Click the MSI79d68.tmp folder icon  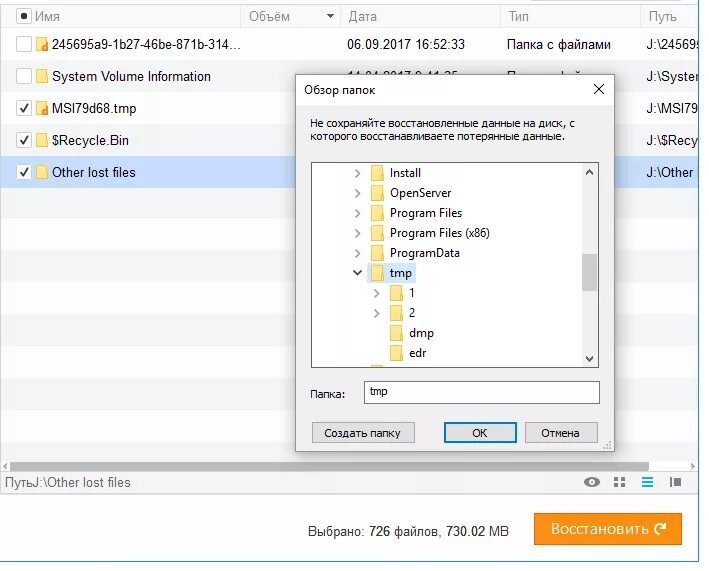pyautogui.click(x=42, y=108)
